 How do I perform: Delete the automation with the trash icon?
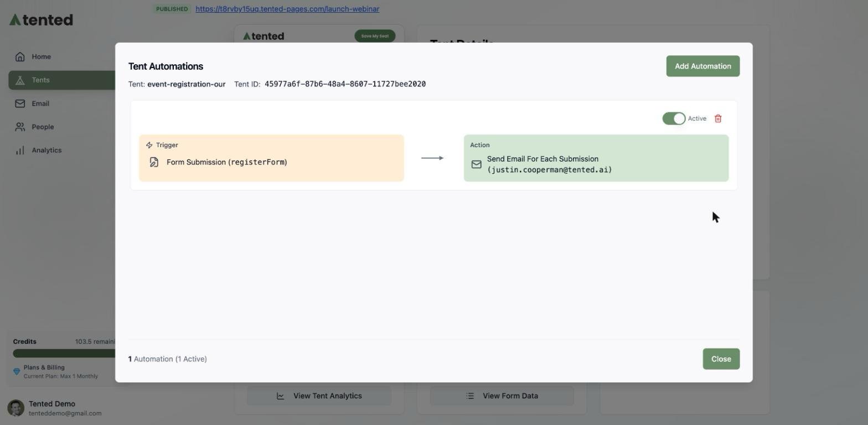click(x=718, y=118)
